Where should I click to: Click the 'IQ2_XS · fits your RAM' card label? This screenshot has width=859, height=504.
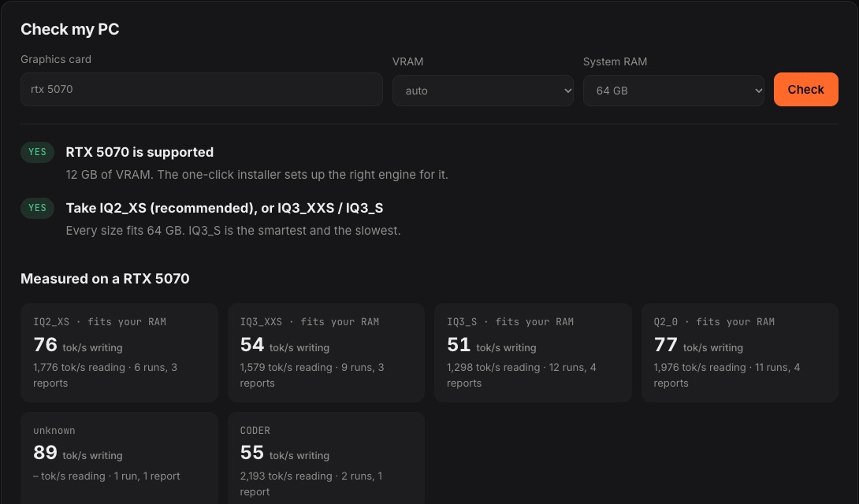point(100,322)
